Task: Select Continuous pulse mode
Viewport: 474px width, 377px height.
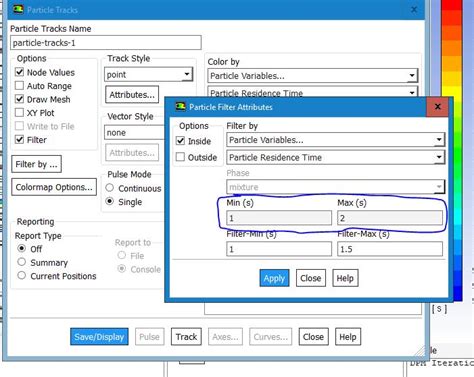Action: tap(110, 188)
